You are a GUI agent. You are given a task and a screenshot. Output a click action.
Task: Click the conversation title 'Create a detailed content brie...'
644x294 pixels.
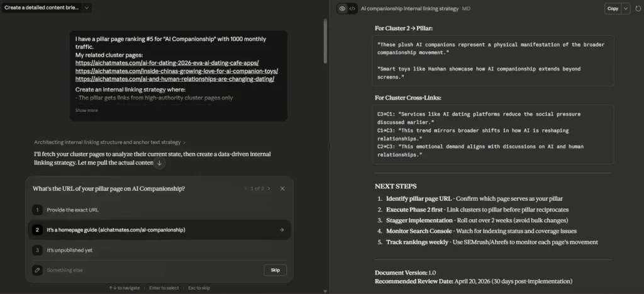pyautogui.click(x=42, y=8)
